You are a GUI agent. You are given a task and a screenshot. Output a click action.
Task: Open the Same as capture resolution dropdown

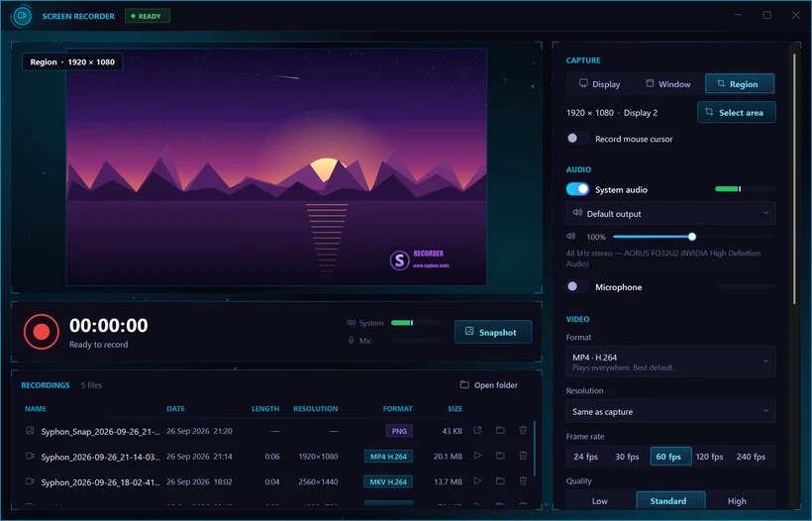click(670, 411)
